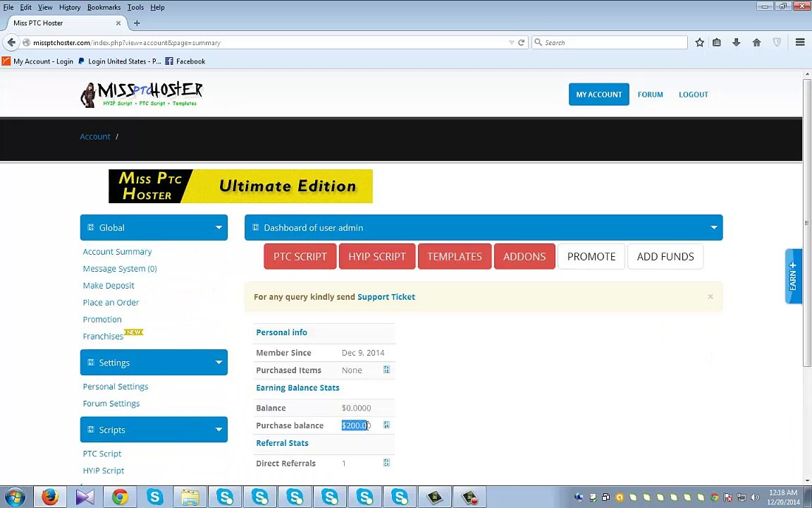Go to Firefox home icon
The image size is (812, 508).
756,42
